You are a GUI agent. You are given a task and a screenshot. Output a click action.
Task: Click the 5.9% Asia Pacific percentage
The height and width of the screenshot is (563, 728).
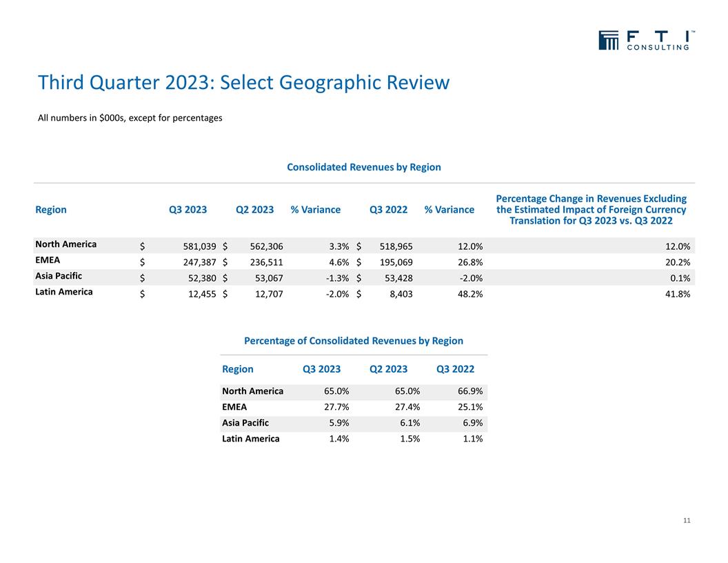(x=338, y=424)
